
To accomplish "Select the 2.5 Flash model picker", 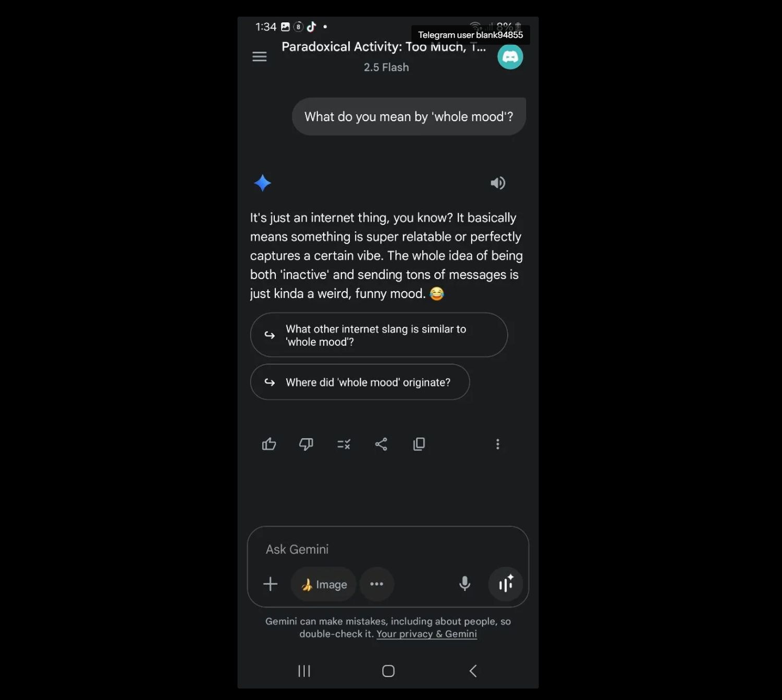I will click(x=386, y=67).
